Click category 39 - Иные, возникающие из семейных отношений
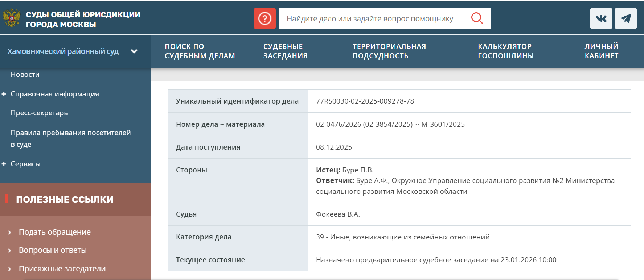Screen dimensions: 644x280 [x=403, y=237]
